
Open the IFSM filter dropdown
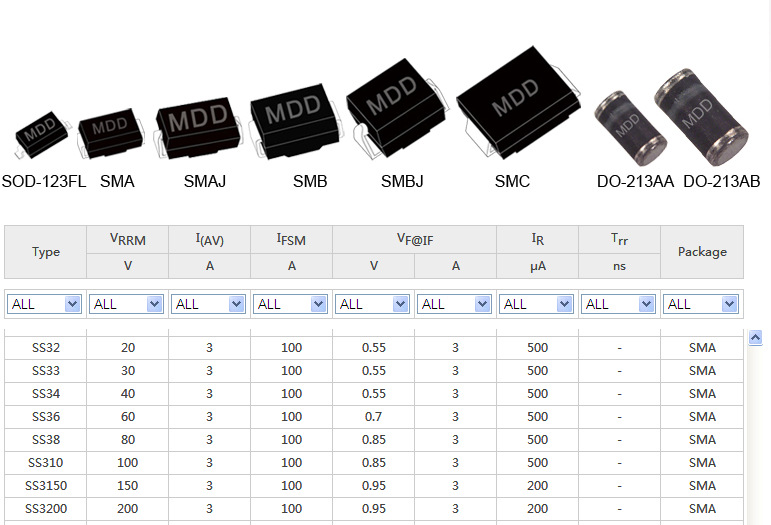(x=291, y=304)
